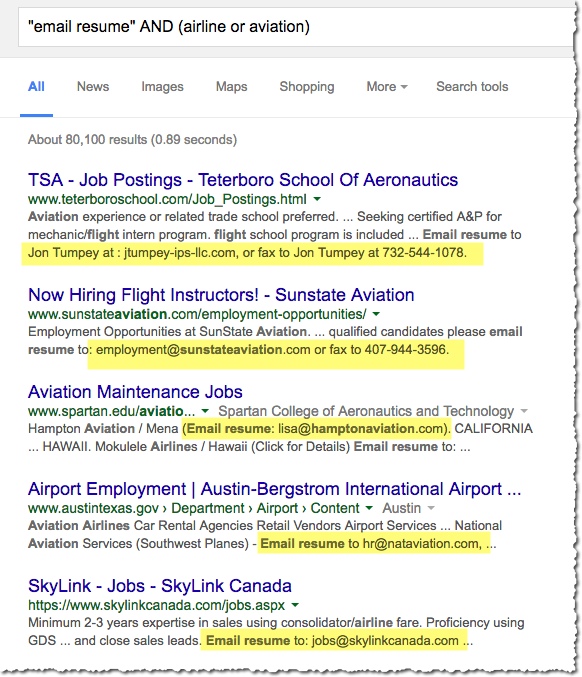The image size is (582, 677).
Task: Open the Shopping tab
Action: click(307, 87)
